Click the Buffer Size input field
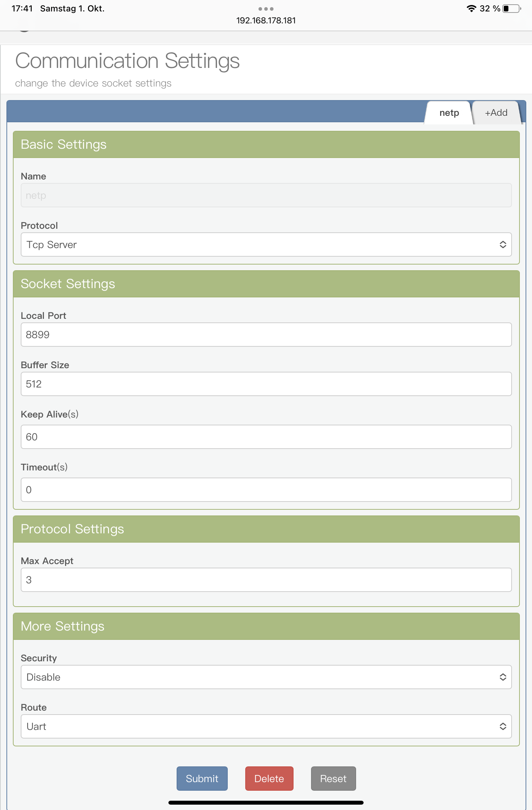 (x=266, y=384)
